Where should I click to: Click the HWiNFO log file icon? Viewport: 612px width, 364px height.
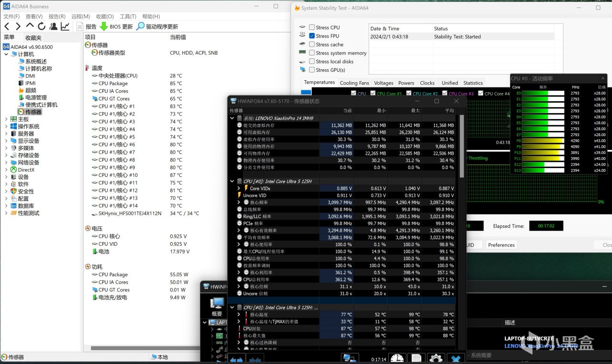(416, 358)
